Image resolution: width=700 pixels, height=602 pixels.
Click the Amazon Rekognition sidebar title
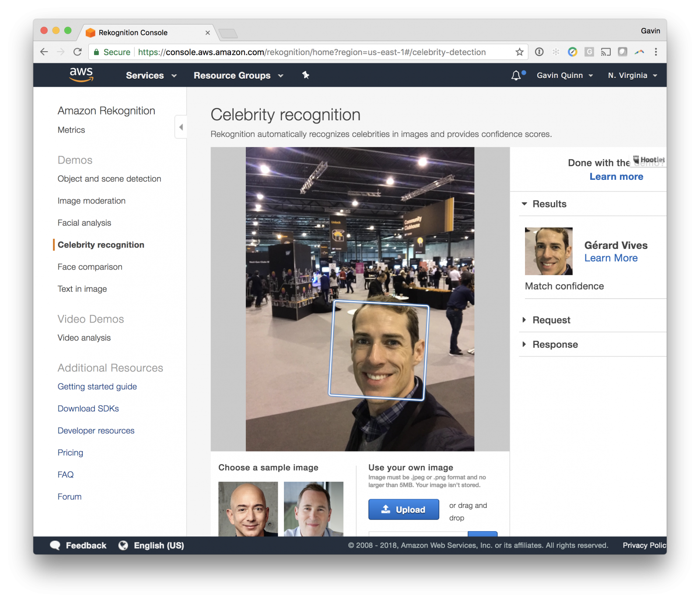106,111
